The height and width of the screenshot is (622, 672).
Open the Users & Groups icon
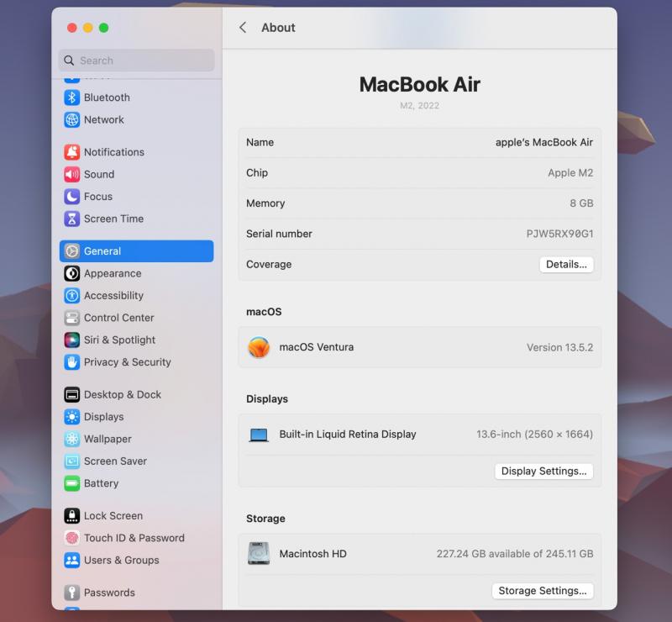[71, 561]
